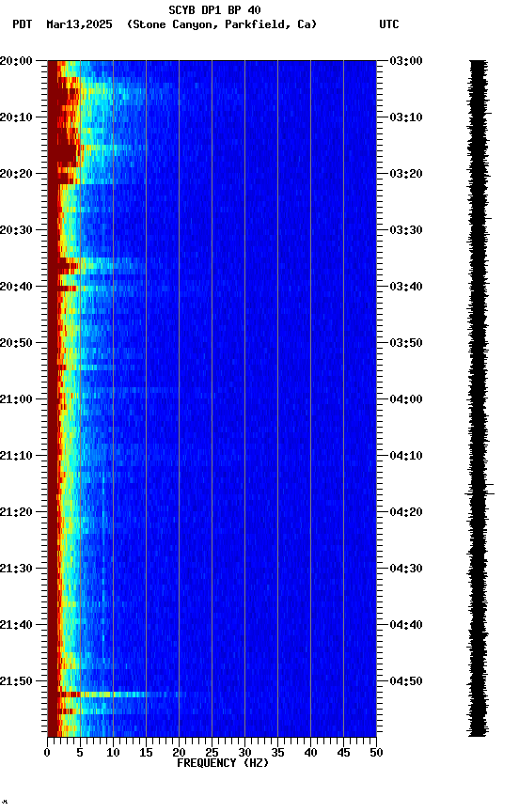Viewport: 519px width, 812px height.
Task: Click the '40' frequency axis tick label
Action: pyautogui.click(x=310, y=753)
